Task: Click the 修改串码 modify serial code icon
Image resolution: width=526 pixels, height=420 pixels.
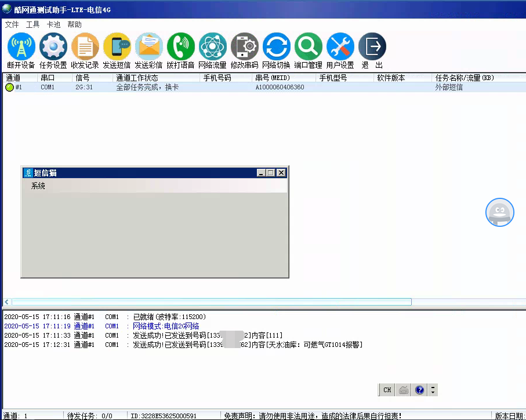Action: [x=245, y=46]
